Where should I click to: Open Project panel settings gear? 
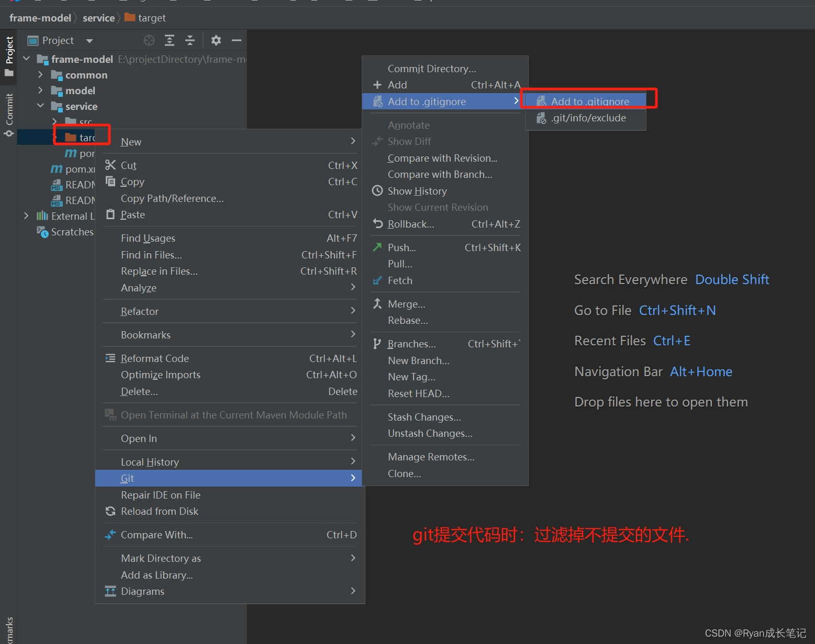pos(216,40)
